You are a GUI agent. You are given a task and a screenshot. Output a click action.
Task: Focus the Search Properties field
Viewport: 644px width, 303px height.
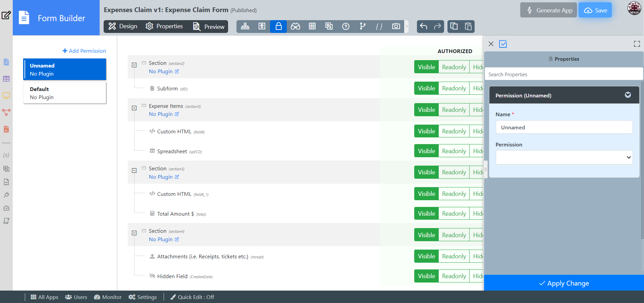pyautogui.click(x=564, y=74)
